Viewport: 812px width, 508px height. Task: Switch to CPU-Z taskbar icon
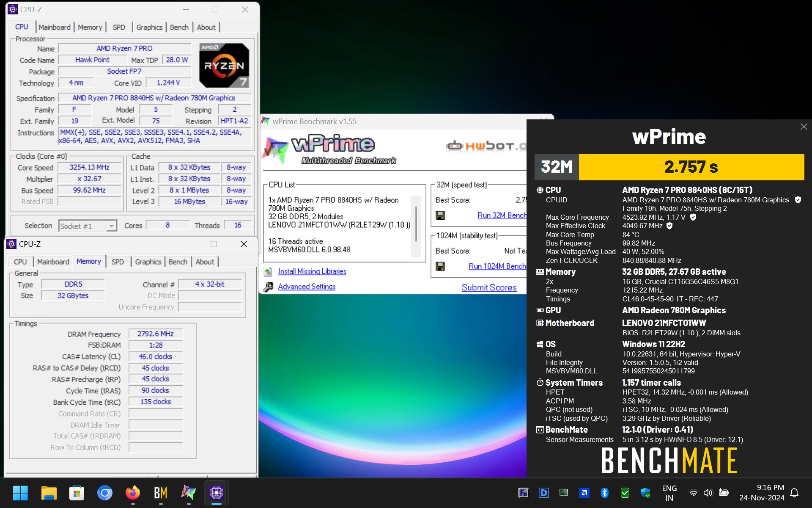217,493
